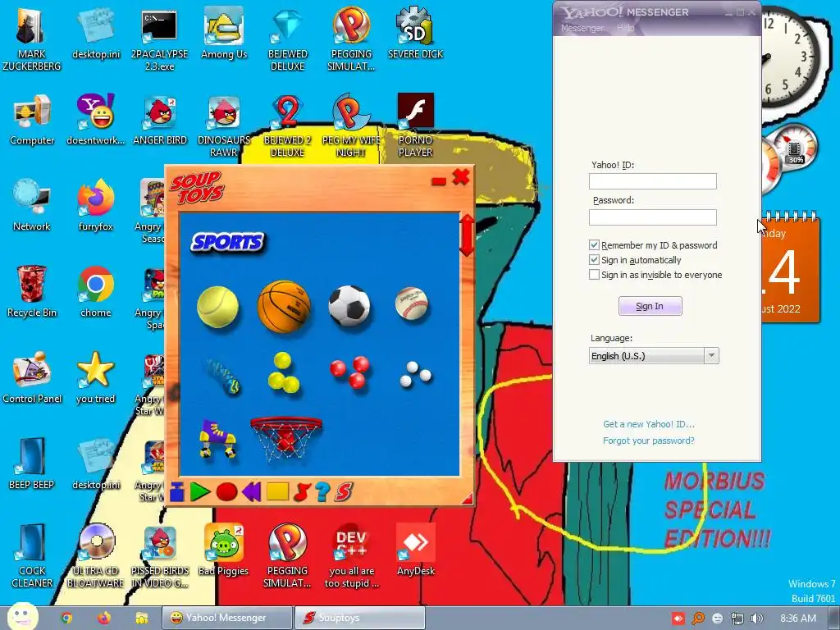Click the Yahoo! ID input field
The width and height of the screenshot is (840, 630).
[652, 181]
